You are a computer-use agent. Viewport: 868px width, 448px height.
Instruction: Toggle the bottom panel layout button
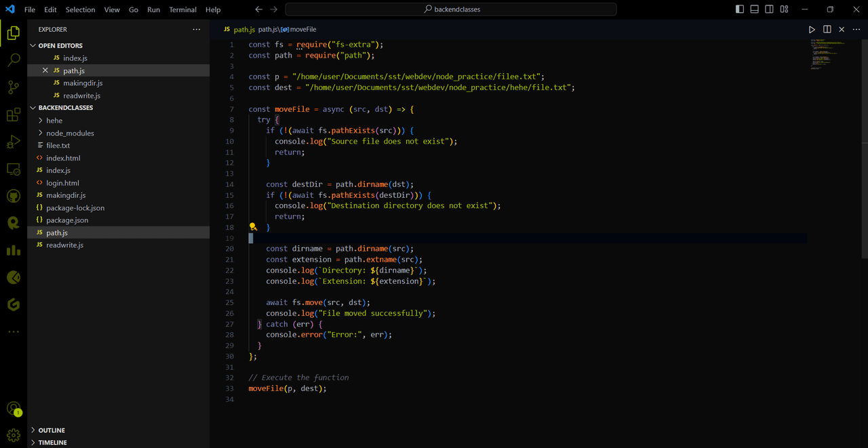click(754, 9)
